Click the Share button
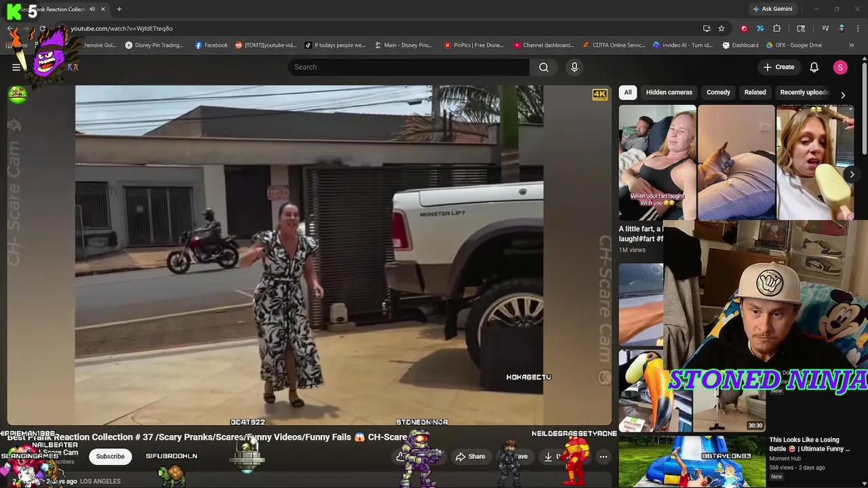Viewport: 868px width, 488px height. coord(471,456)
